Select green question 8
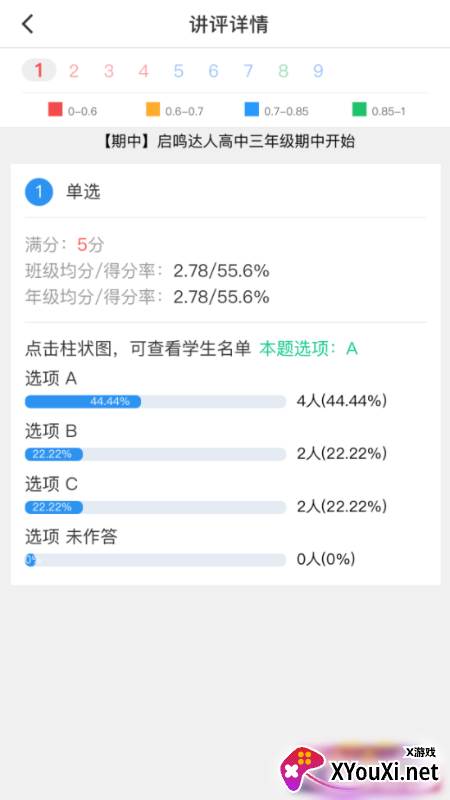Viewport: 450px width, 800px height. tap(283, 70)
